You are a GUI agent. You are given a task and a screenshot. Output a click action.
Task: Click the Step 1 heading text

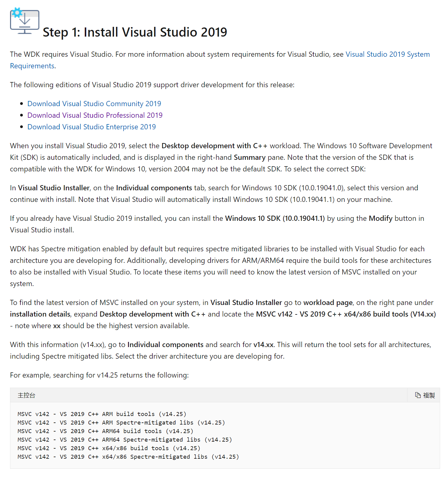click(x=135, y=32)
